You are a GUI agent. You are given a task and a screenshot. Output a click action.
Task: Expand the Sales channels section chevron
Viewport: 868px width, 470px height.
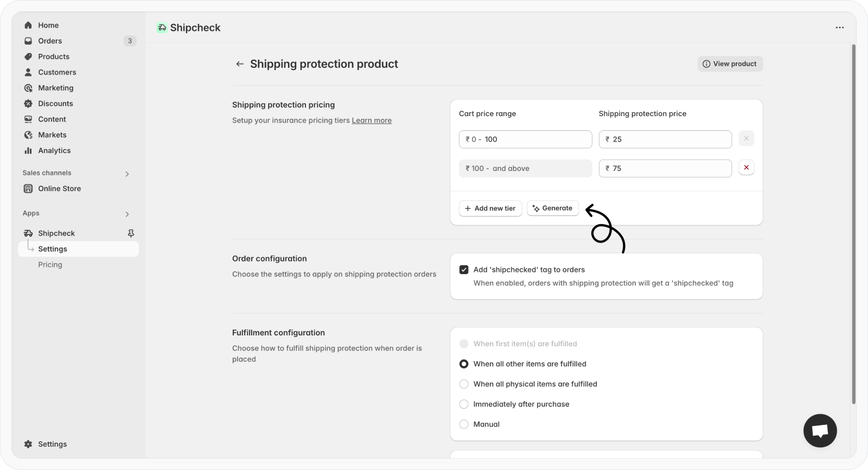pyautogui.click(x=127, y=174)
